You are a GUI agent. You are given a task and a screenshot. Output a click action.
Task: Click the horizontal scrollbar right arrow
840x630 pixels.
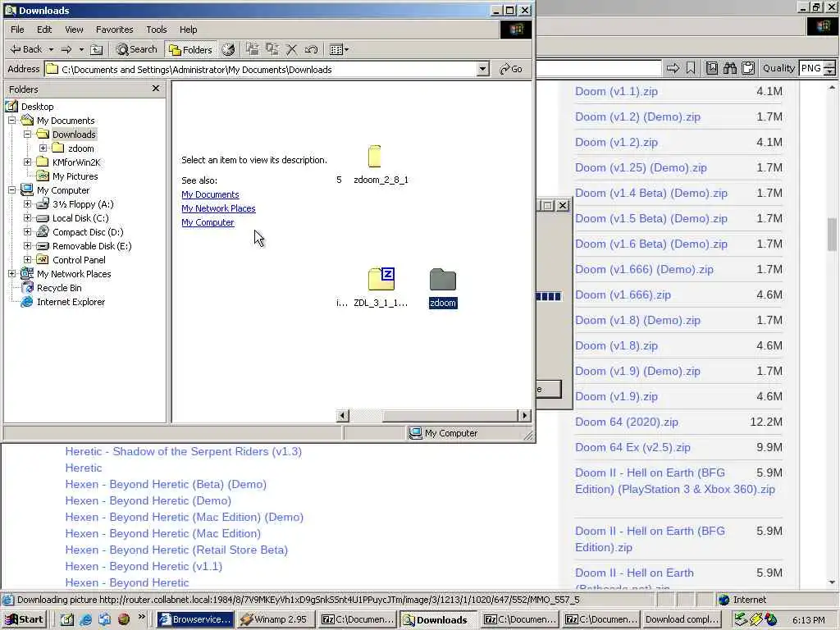(524, 415)
